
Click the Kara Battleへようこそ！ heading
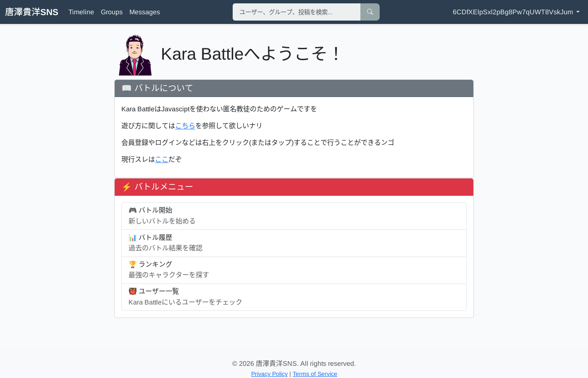(x=251, y=54)
